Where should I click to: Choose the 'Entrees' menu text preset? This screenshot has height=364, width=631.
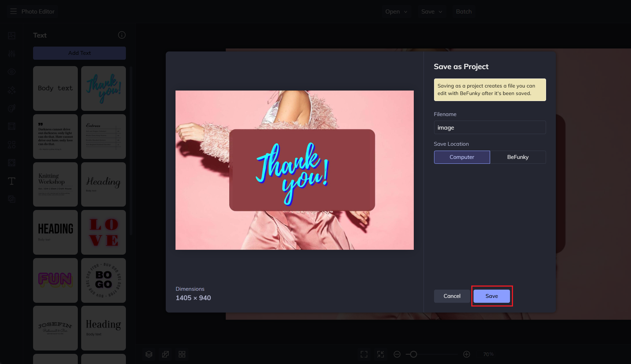(103, 136)
